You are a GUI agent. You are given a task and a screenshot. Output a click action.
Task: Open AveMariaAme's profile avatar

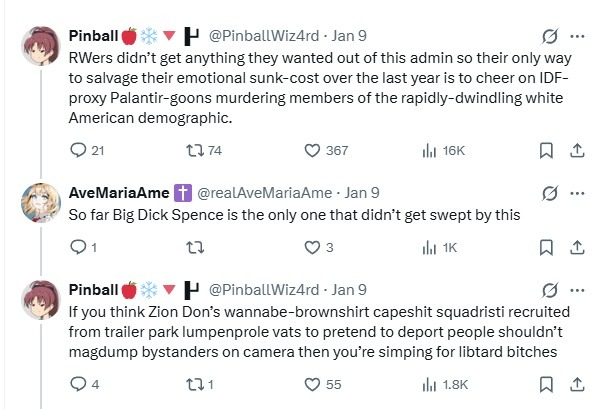pos(36,203)
